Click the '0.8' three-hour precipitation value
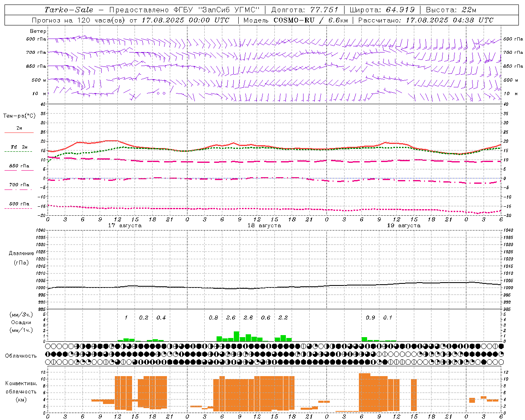Screen dimensions: 525x420 213,318
